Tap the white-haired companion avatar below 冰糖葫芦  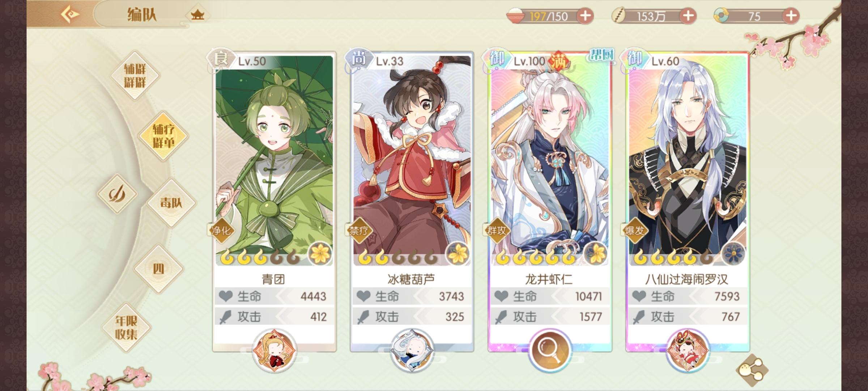(x=412, y=350)
